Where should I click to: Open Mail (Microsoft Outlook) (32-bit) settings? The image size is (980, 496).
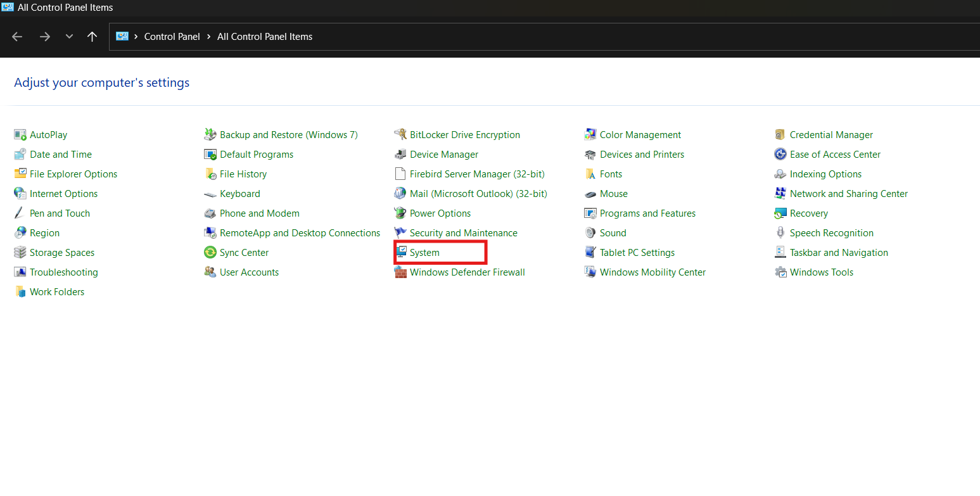tap(478, 193)
